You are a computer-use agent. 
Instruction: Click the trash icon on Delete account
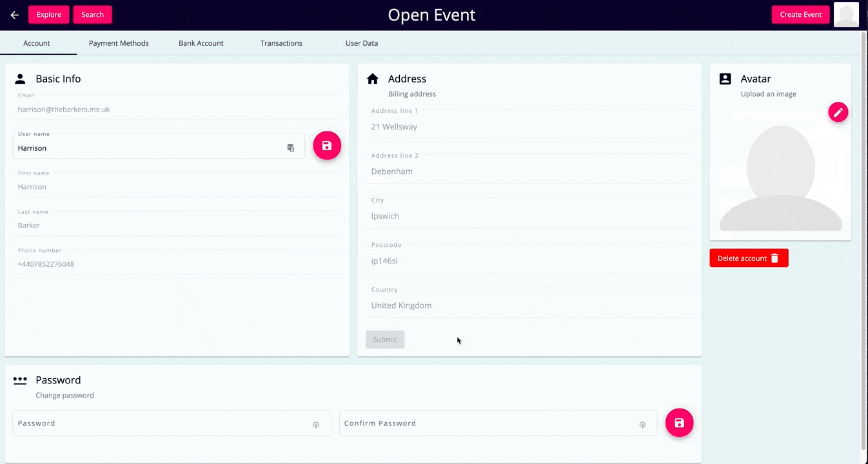pos(775,258)
